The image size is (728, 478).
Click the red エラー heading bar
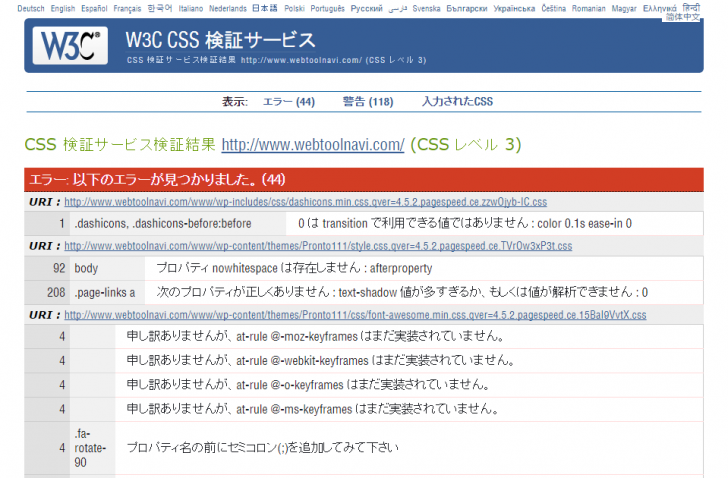click(x=364, y=180)
